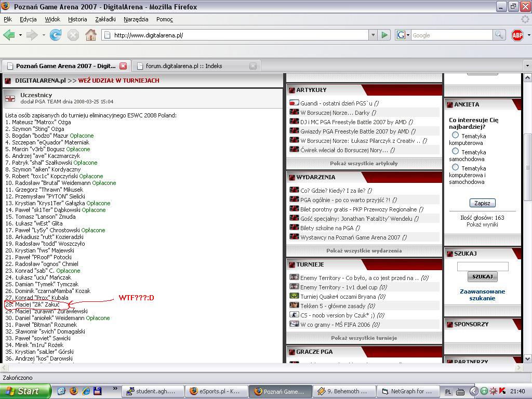Image resolution: width=532 pixels, height=399 pixels.
Task: Open the search engine selector dropdown
Action: (403, 35)
